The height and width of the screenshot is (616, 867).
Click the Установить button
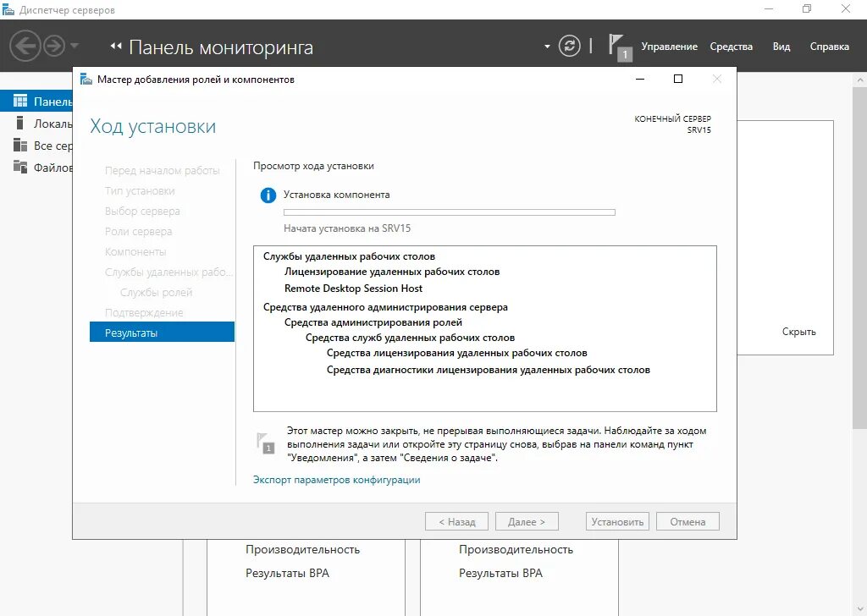(x=617, y=521)
